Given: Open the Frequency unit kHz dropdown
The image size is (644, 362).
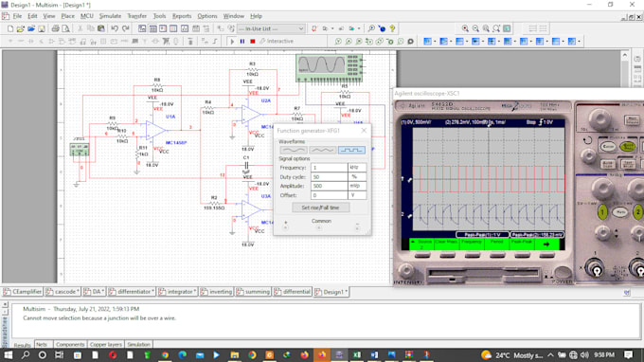Looking at the screenshot, I should click(357, 168).
